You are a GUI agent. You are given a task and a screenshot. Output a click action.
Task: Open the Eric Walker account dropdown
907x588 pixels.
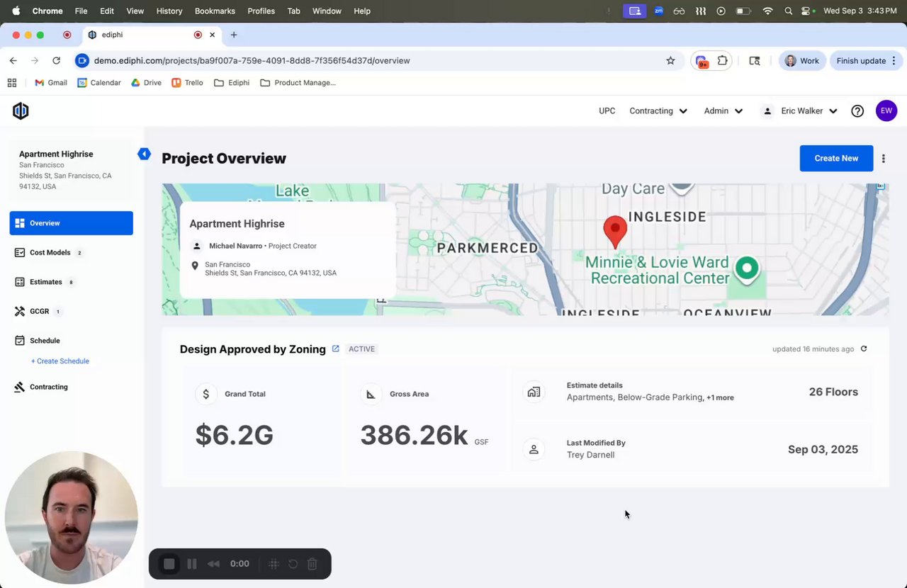pyautogui.click(x=799, y=111)
